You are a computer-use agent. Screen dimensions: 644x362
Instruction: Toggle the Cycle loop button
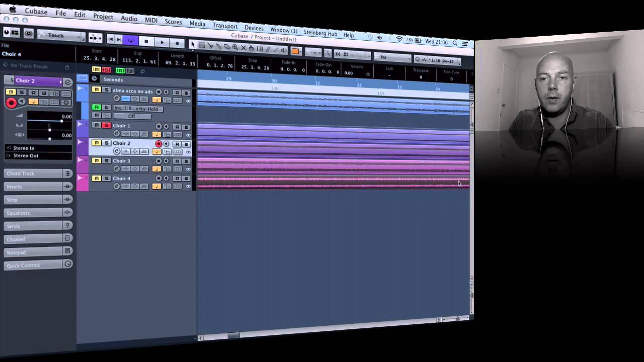(131, 40)
